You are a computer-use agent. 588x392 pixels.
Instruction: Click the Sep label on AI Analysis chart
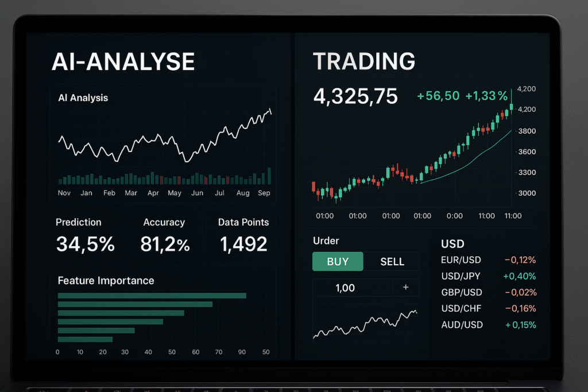pos(264,193)
